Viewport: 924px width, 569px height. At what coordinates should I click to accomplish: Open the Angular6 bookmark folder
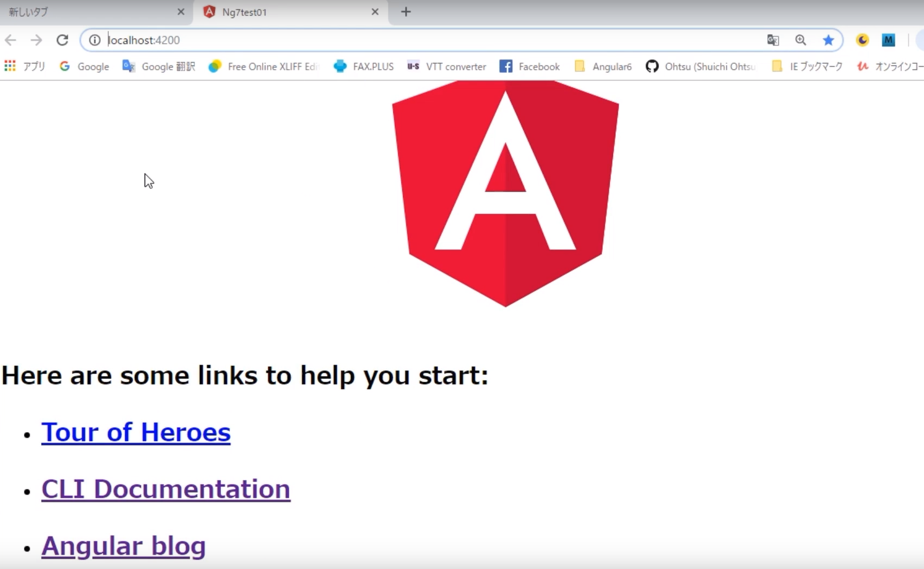(x=603, y=66)
